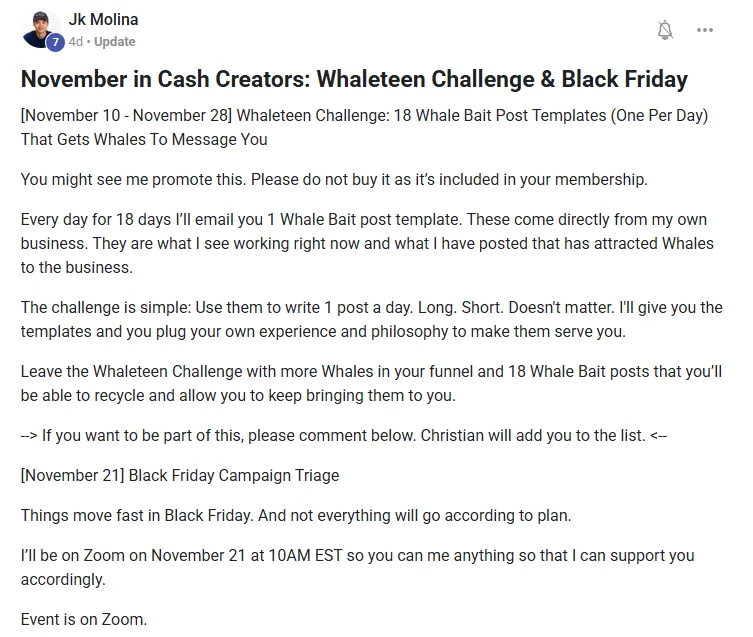Toggle the post notification bell icon

665,30
